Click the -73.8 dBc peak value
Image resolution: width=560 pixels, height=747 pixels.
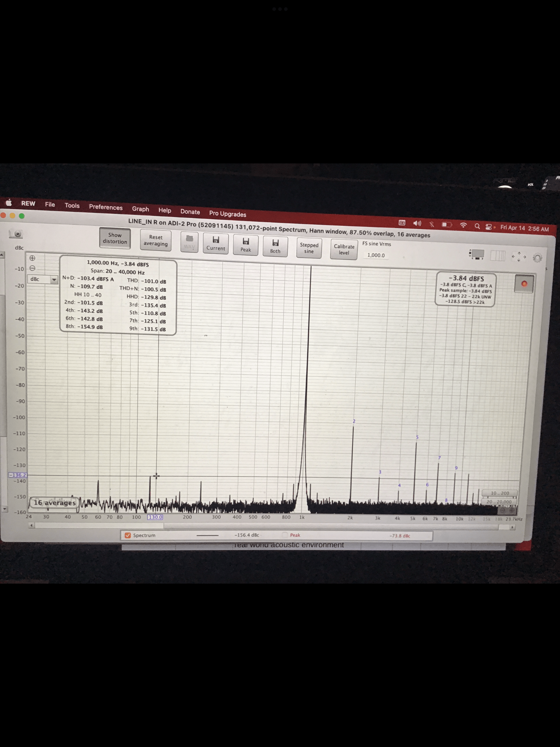(400, 536)
